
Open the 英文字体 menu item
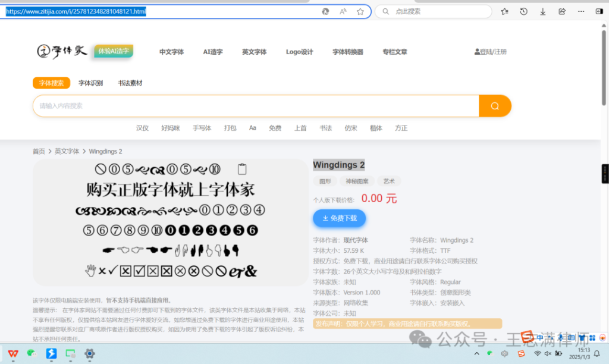tap(254, 52)
